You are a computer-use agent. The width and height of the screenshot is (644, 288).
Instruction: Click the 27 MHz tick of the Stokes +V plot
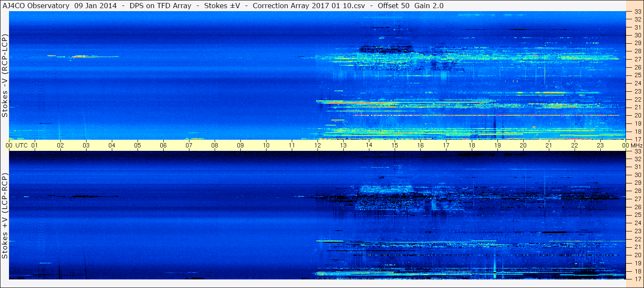coord(637,199)
